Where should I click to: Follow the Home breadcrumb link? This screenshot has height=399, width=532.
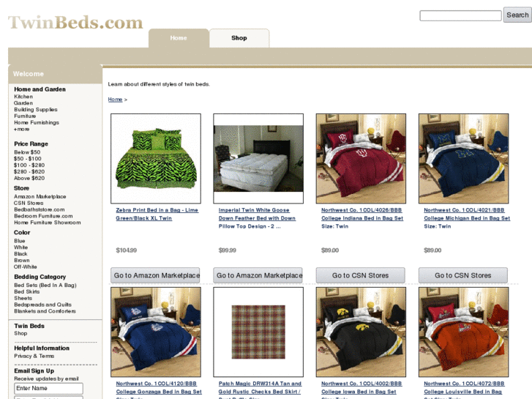tap(115, 100)
